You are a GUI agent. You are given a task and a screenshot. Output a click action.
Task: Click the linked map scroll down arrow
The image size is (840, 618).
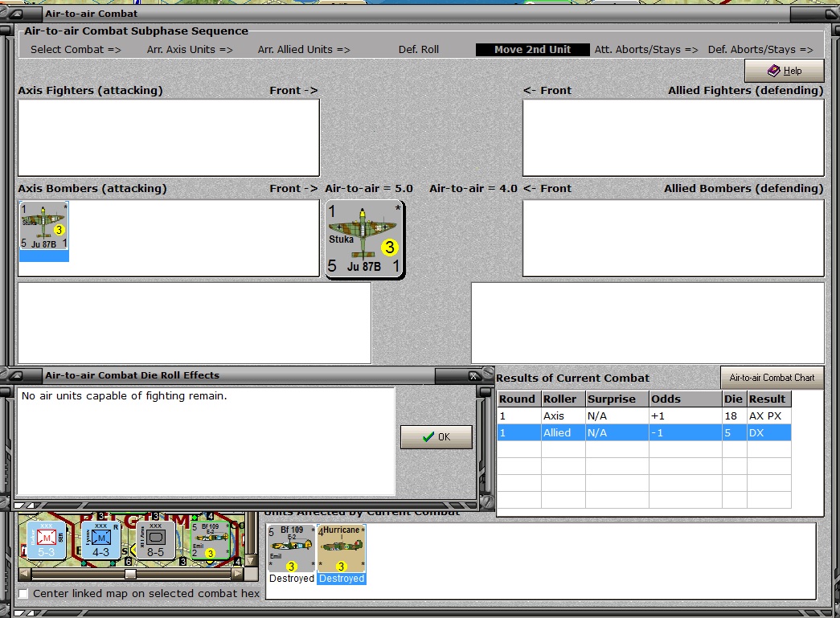pos(251,561)
